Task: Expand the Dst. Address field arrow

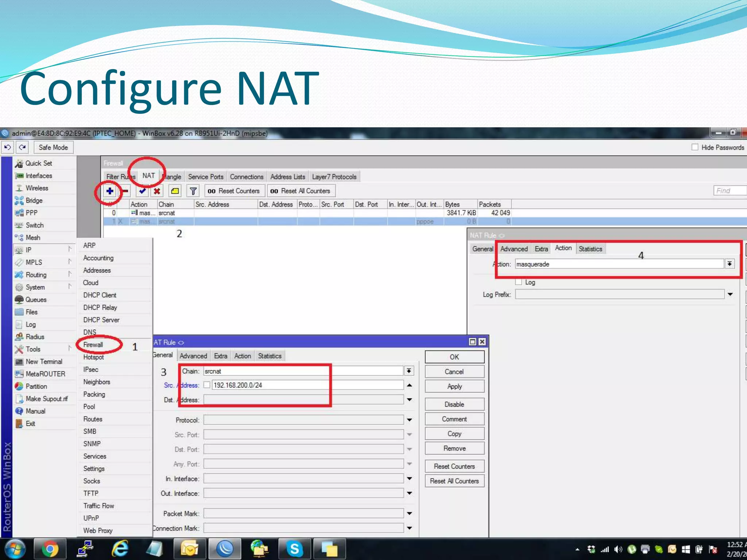Action: pyautogui.click(x=410, y=400)
